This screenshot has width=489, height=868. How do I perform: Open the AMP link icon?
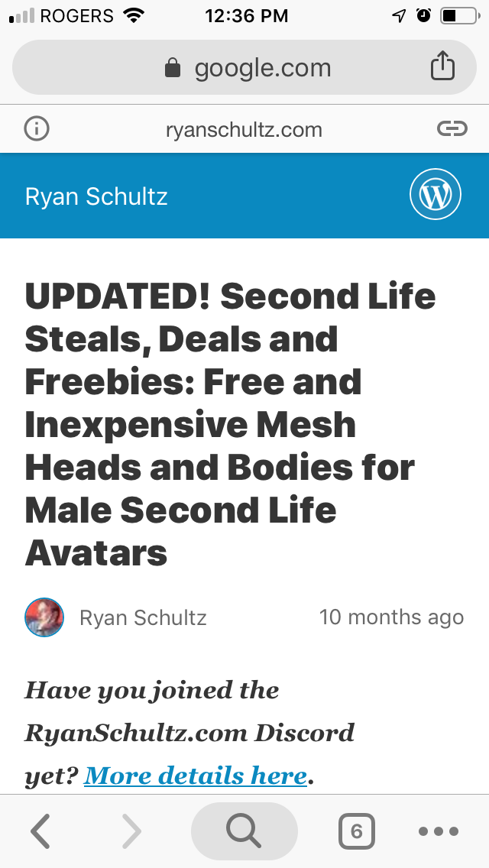point(452,128)
